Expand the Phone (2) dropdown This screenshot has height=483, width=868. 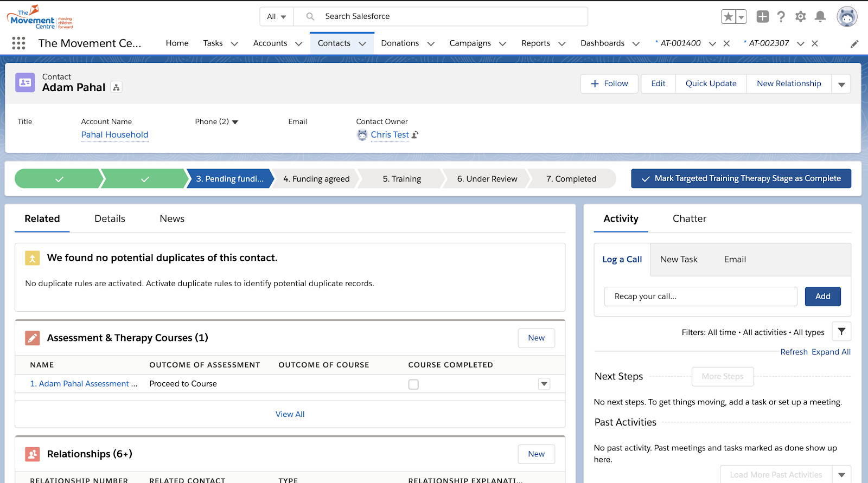click(235, 123)
